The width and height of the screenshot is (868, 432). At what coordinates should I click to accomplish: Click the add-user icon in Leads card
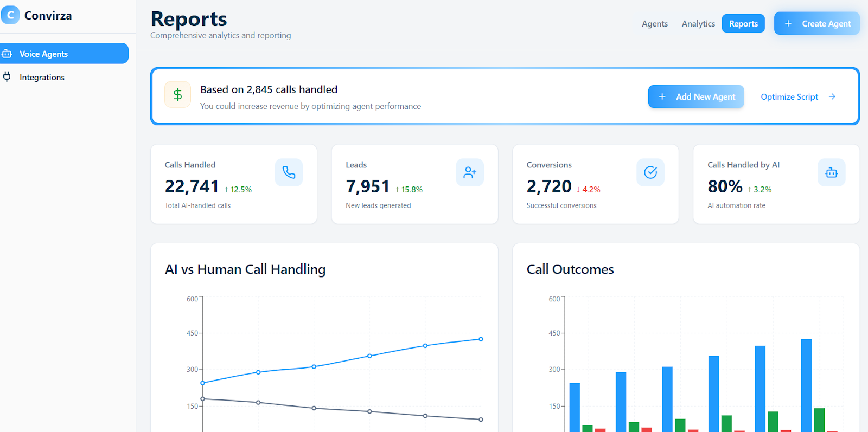470,172
